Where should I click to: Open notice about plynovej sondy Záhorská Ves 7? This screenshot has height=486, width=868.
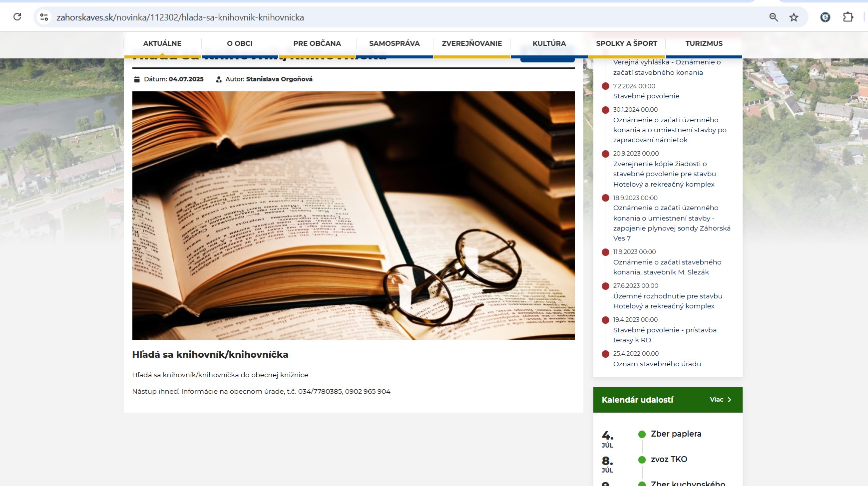[x=672, y=223]
